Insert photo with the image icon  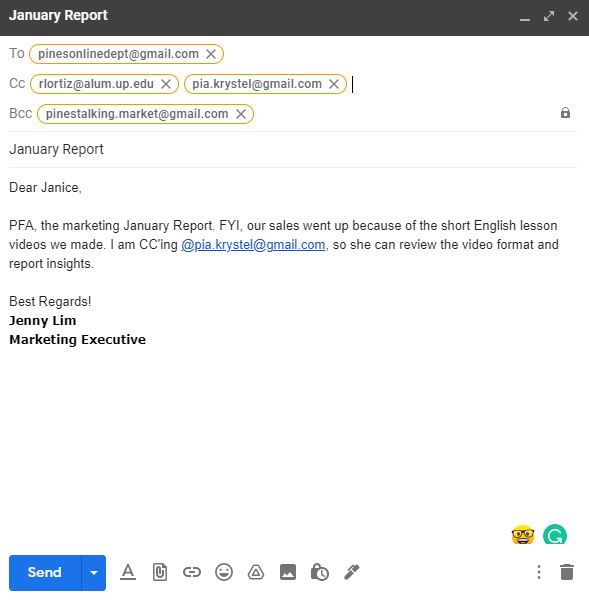pyautogui.click(x=288, y=572)
